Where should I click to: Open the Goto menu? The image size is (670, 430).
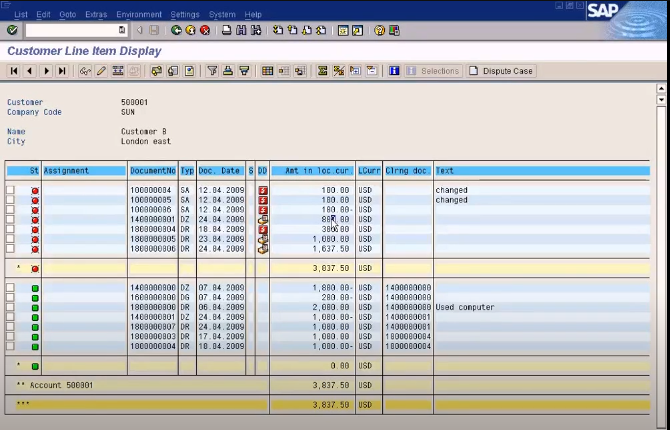(x=68, y=15)
